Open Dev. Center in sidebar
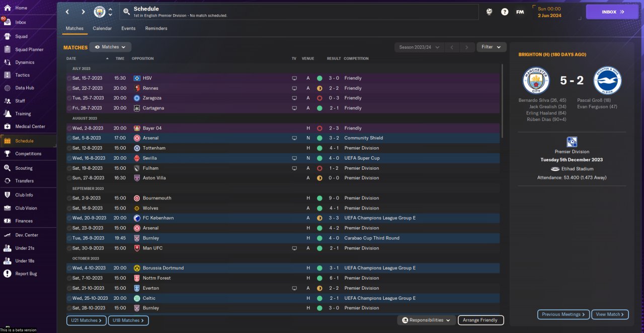 point(26,235)
